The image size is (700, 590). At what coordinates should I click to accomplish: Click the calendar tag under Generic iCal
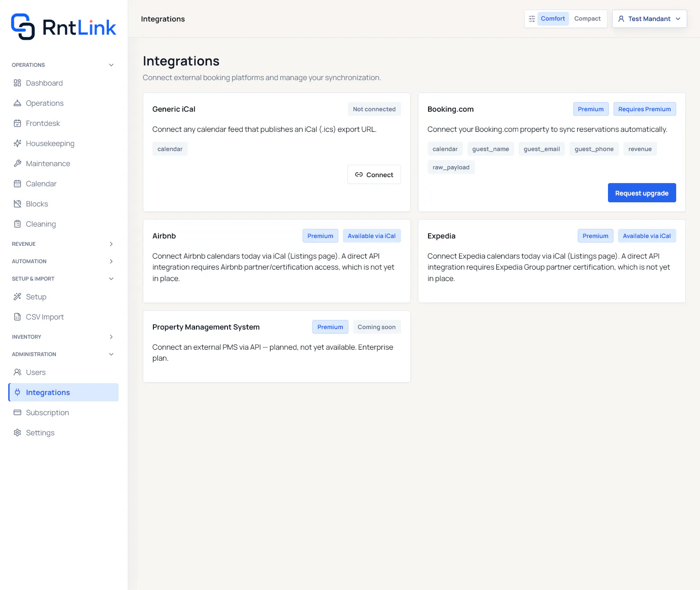point(170,149)
